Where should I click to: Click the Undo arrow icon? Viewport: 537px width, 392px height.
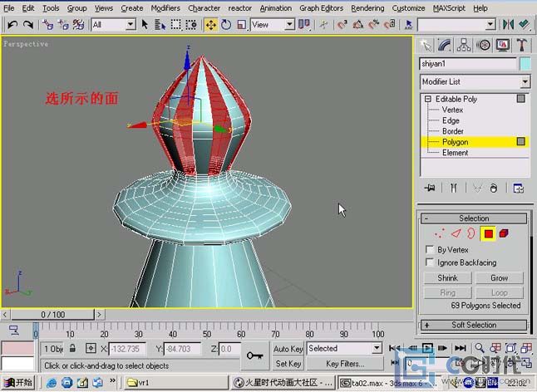point(12,25)
